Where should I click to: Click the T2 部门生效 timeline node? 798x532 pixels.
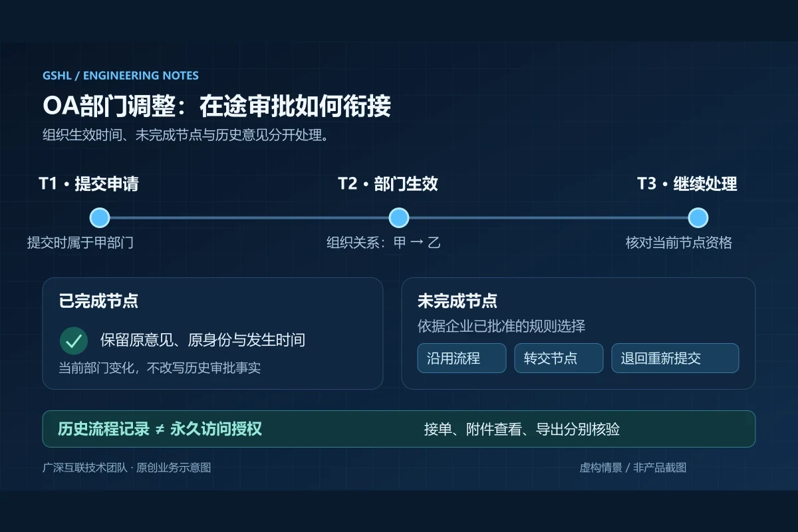coord(398,217)
